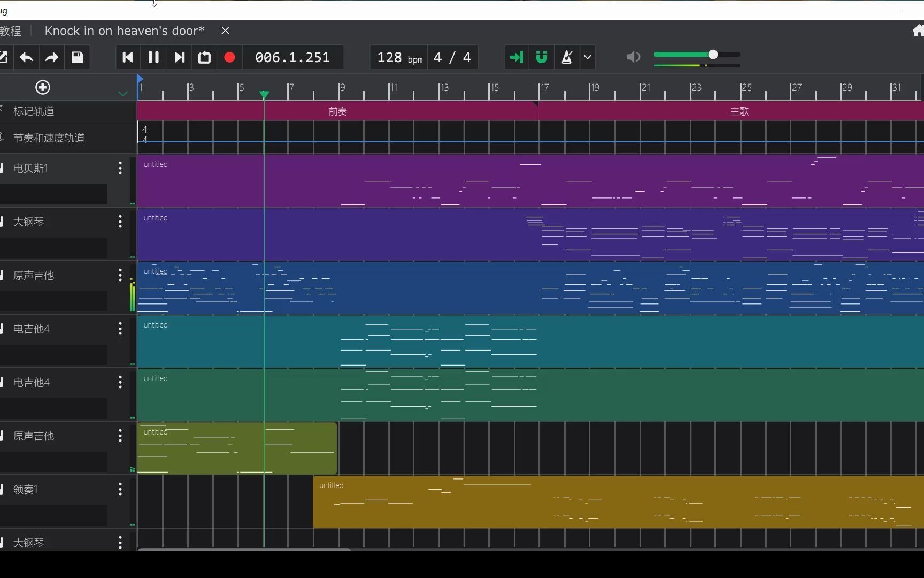Pause playback

tap(153, 57)
